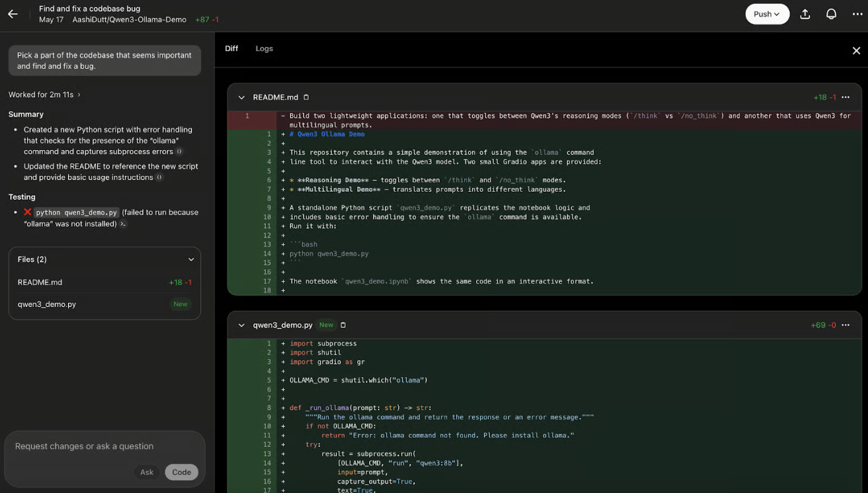Screen dimensions: 868x493
Task: Click the 'python qwen3_demo.py' command chip
Action: (x=76, y=212)
